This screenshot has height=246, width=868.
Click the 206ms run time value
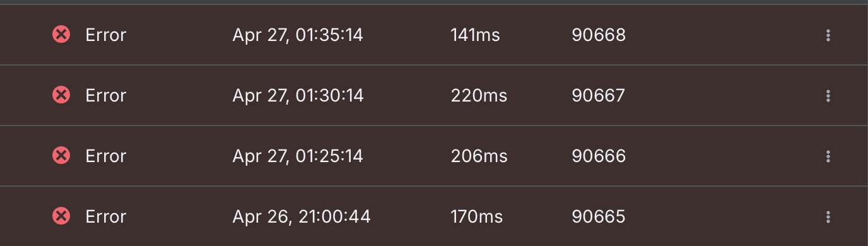click(x=479, y=156)
